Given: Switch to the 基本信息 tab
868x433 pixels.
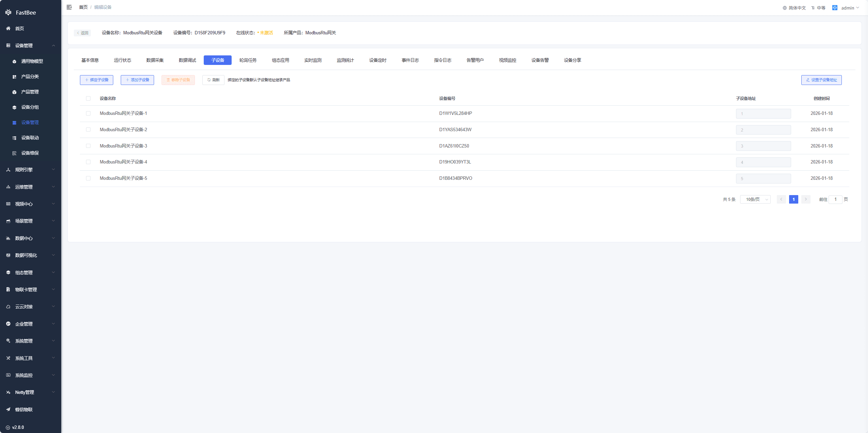Looking at the screenshot, I should pos(90,60).
